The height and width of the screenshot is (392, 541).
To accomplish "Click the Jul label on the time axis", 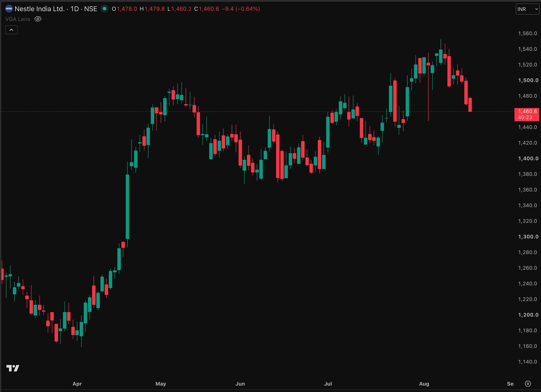I will (328, 384).
